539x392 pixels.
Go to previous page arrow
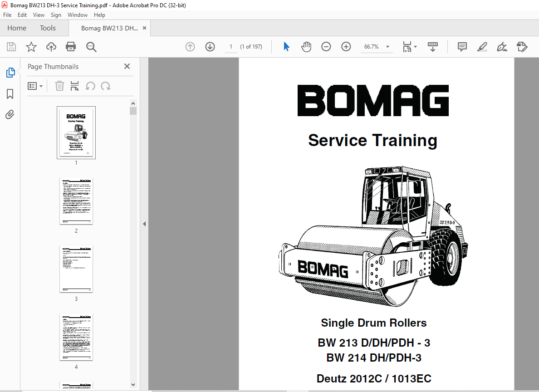[190, 47]
